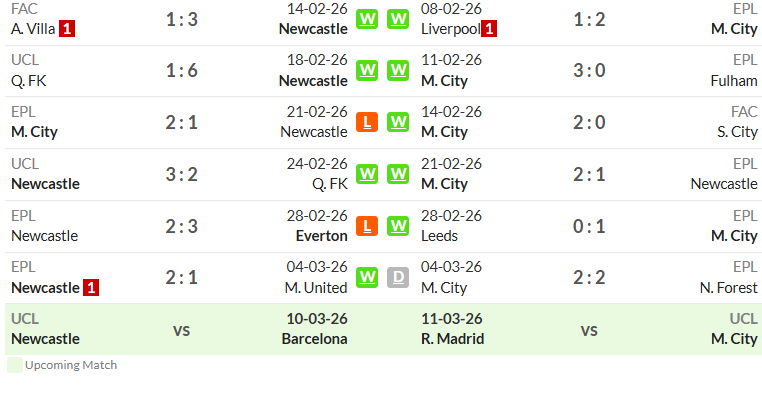Click the red card badge beside Newcastle vs M. United
The width and height of the screenshot is (762, 397).
coord(91,288)
